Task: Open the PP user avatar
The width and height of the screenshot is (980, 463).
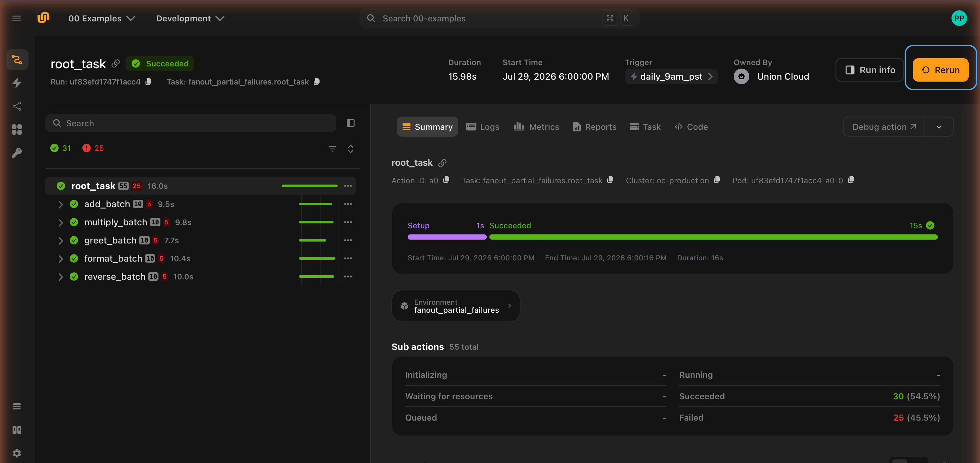Action: pyautogui.click(x=959, y=18)
